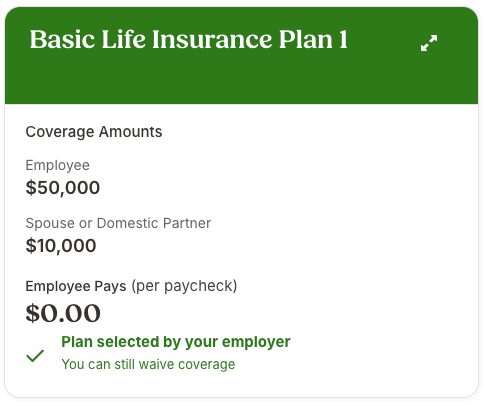
Task: Select Spouse or Domestic Partner label
Action: pos(118,223)
